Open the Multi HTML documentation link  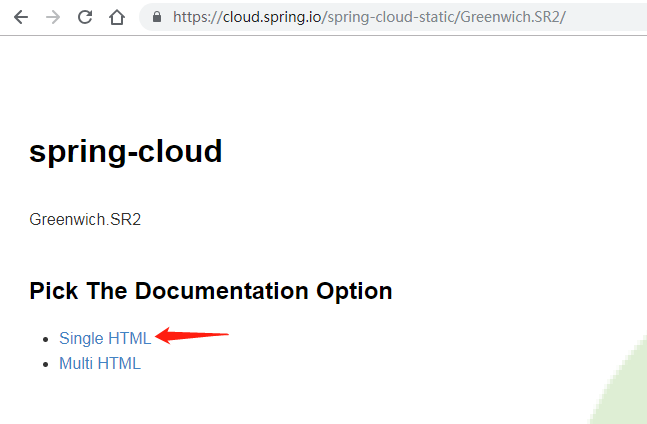(x=100, y=363)
